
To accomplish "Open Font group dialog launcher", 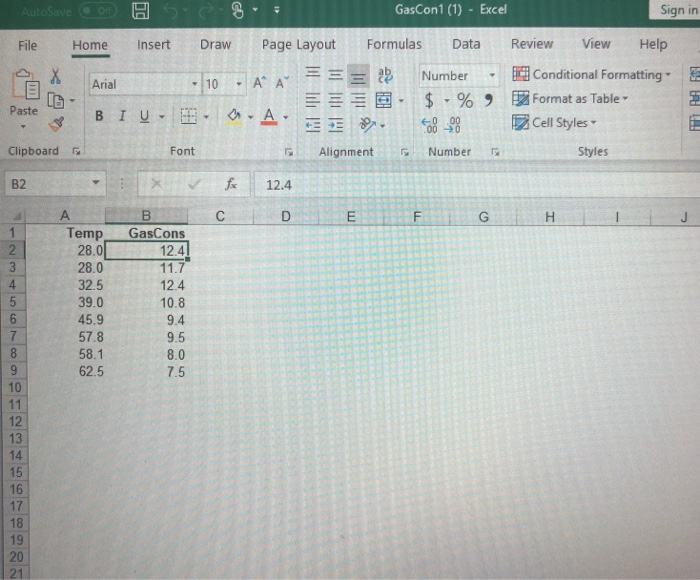I will coord(289,152).
